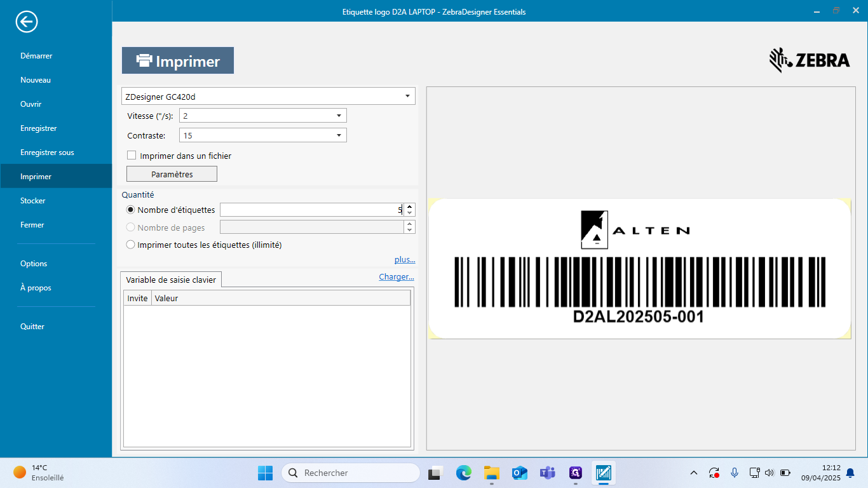Open the network status tray icon
This screenshot has width=868, height=488.
tap(754, 473)
